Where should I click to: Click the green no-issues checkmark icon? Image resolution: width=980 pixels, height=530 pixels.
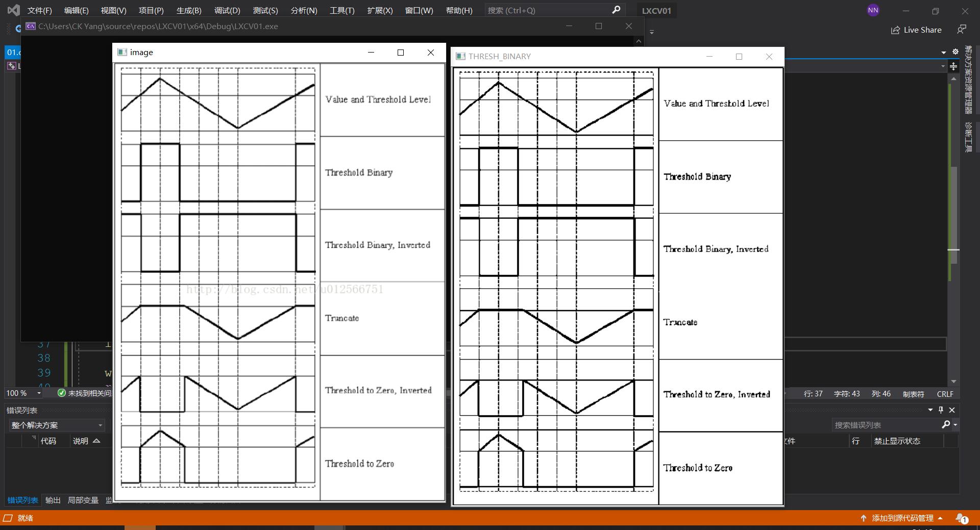[x=62, y=393]
